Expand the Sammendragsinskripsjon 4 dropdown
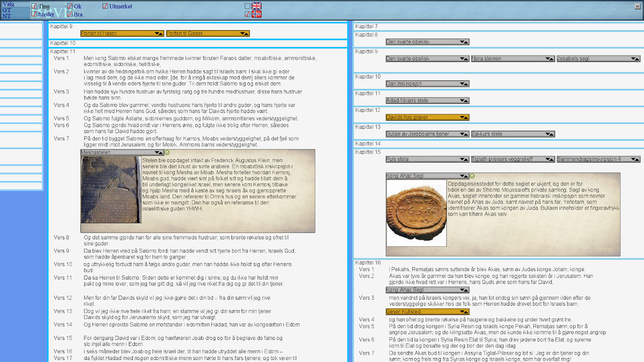The width and height of the screenshot is (644, 362). (x=599, y=159)
